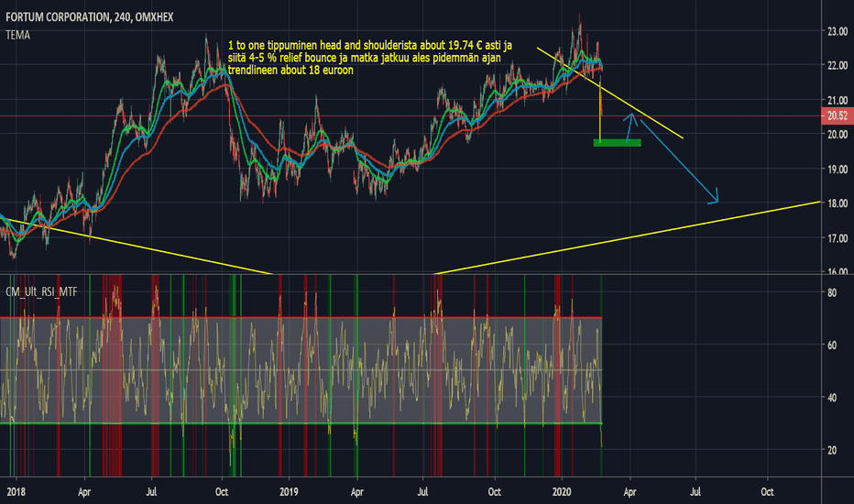Click the RSI axis value 40
Screen dimensions: 854x504
(832, 398)
